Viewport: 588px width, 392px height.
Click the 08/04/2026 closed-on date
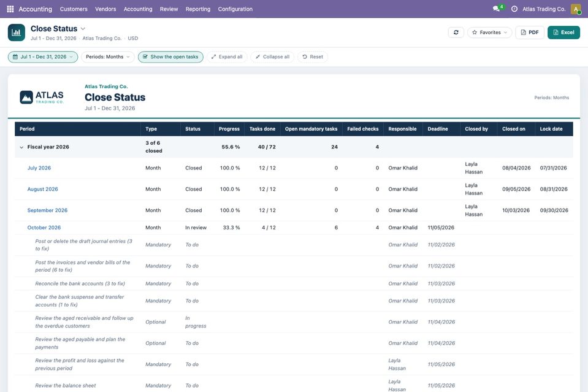coord(516,168)
